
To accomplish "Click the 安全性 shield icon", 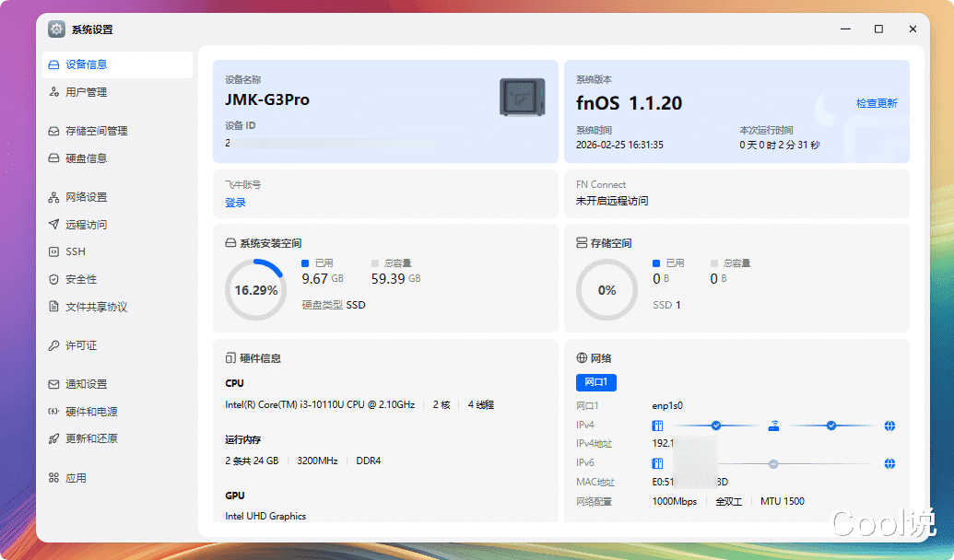I will tap(54, 279).
